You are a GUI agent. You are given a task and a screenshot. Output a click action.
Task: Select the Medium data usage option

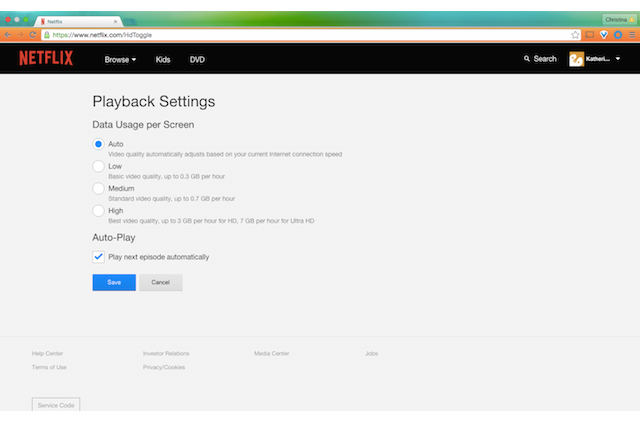pyautogui.click(x=98, y=188)
